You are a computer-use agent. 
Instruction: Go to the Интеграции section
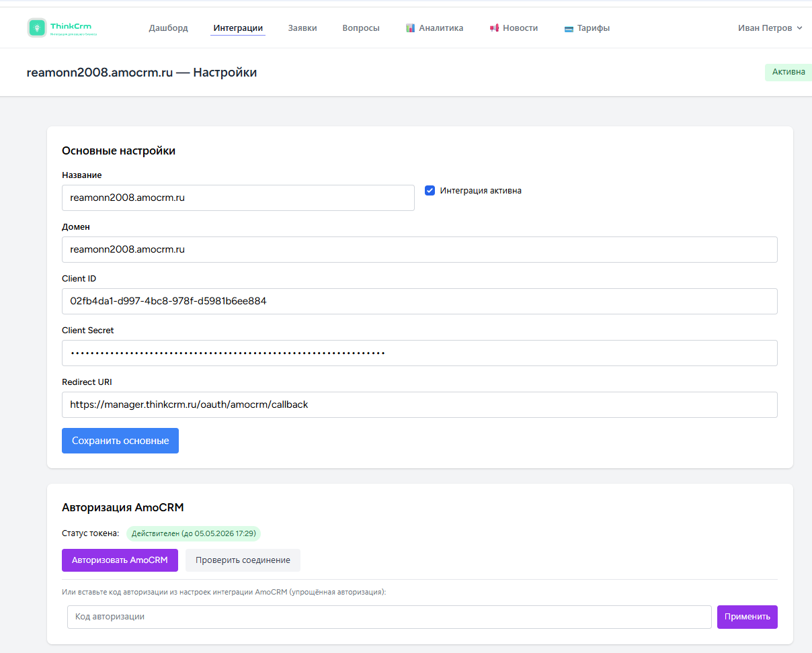[x=238, y=28]
